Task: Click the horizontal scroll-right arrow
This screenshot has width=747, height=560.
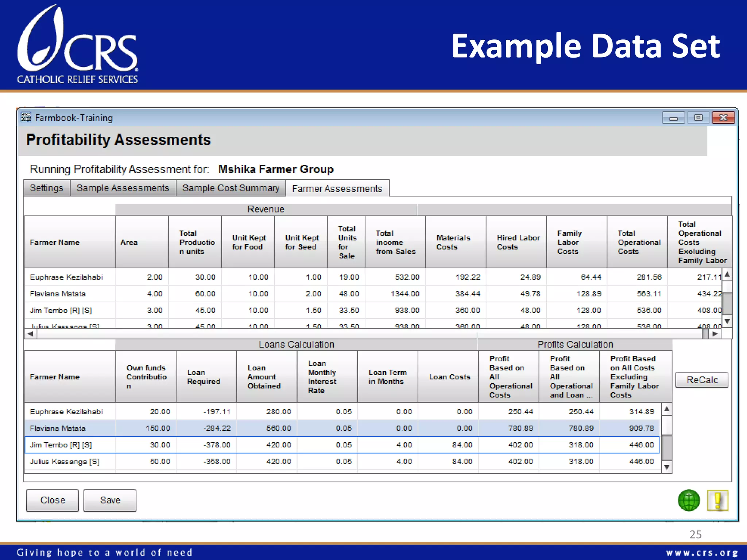Action: tap(715, 334)
